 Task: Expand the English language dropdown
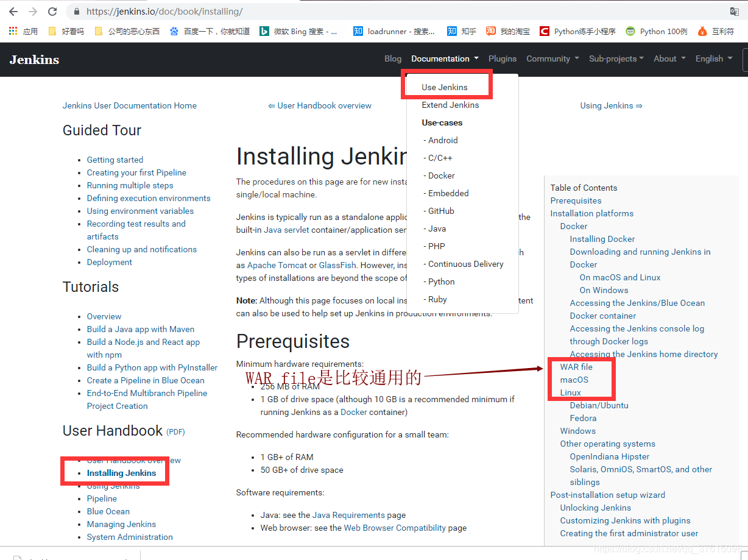(x=714, y=58)
